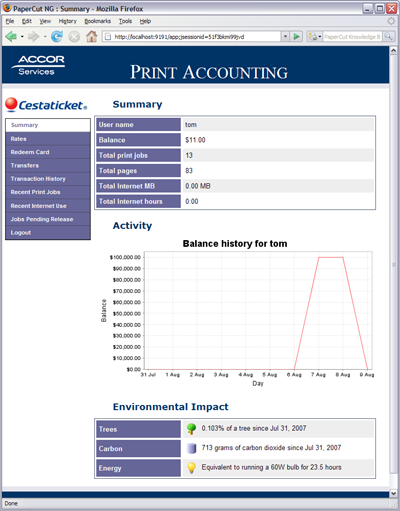Open the Transfers page

pos(48,165)
